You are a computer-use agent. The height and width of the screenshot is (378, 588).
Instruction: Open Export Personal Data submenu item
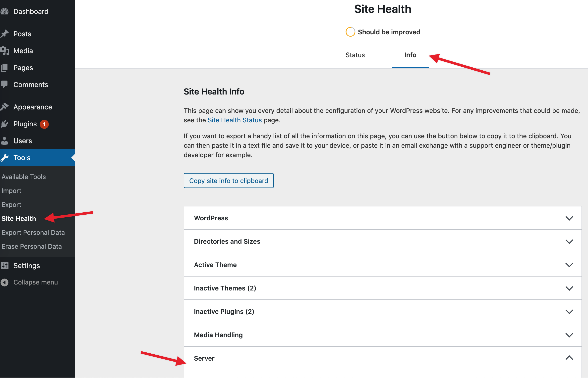(33, 233)
